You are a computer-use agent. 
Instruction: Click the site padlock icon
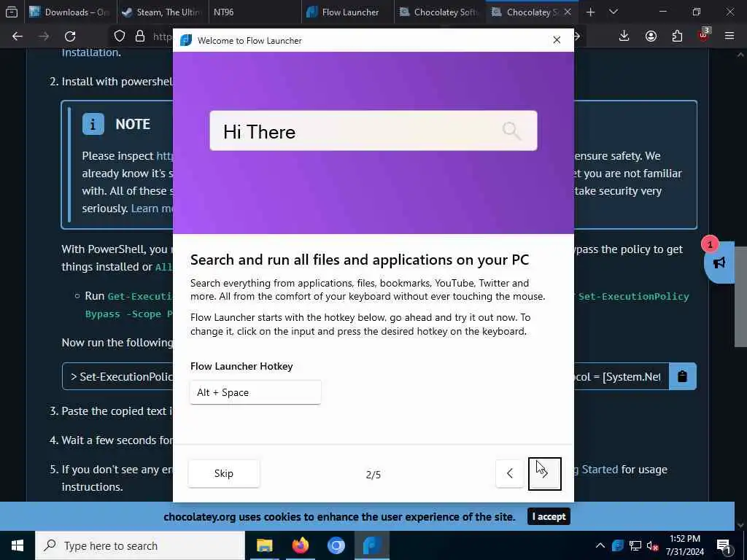click(x=140, y=36)
